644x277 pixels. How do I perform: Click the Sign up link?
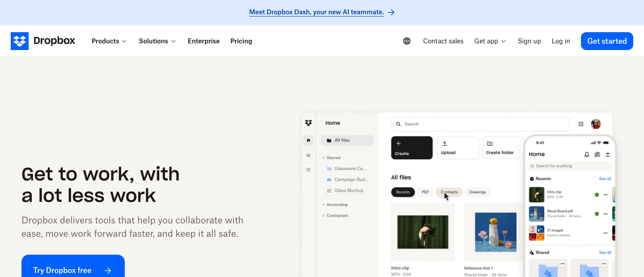pyautogui.click(x=530, y=41)
